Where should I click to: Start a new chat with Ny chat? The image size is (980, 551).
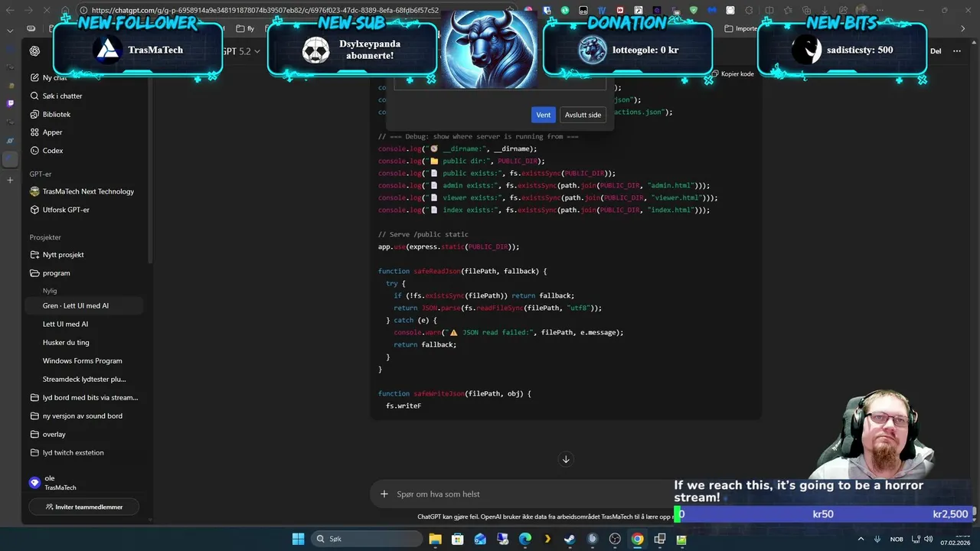(49, 77)
